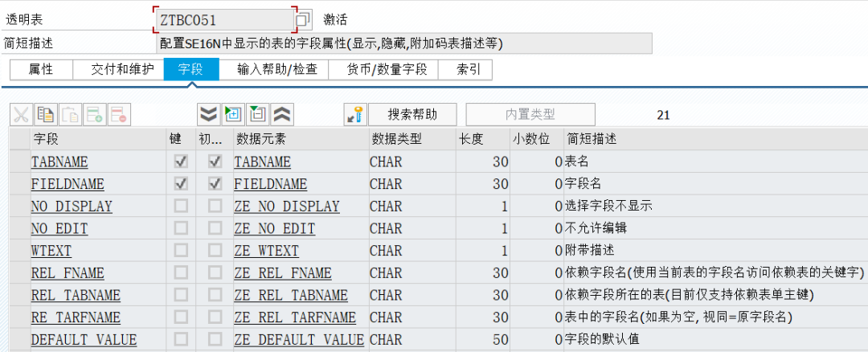868x352 pixels.
Task: Toggle initial values checkbox for FIELDNAME
Action: (215, 183)
